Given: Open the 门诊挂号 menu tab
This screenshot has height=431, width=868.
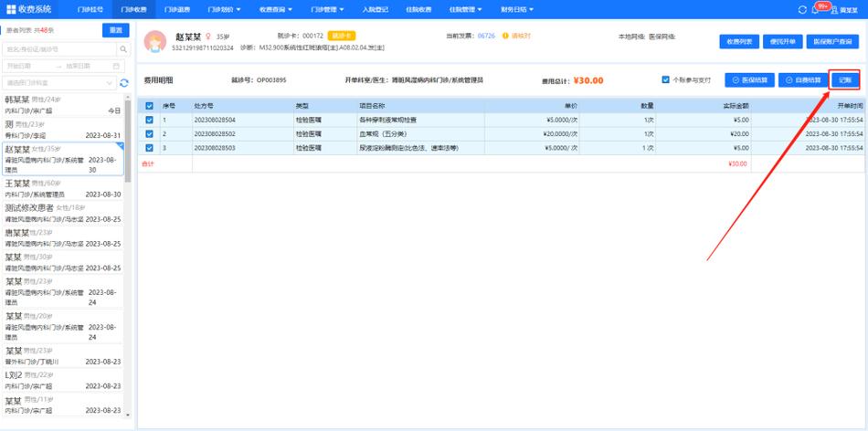Looking at the screenshot, I should pos(90,9).
